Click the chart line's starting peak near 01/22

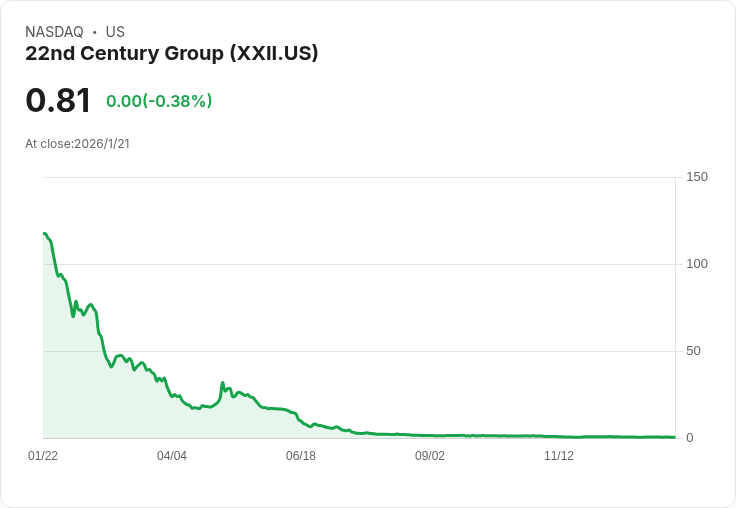[x=45, y=233]
